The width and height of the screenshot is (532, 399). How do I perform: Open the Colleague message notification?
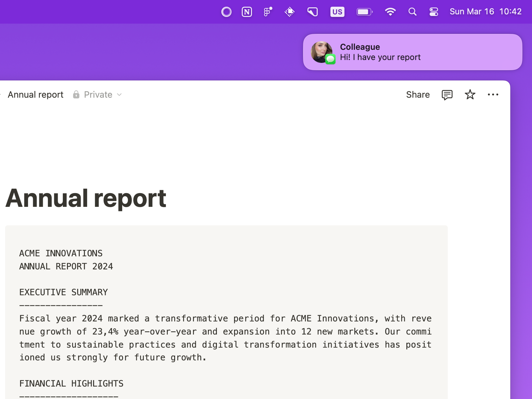tap(412, 52)
